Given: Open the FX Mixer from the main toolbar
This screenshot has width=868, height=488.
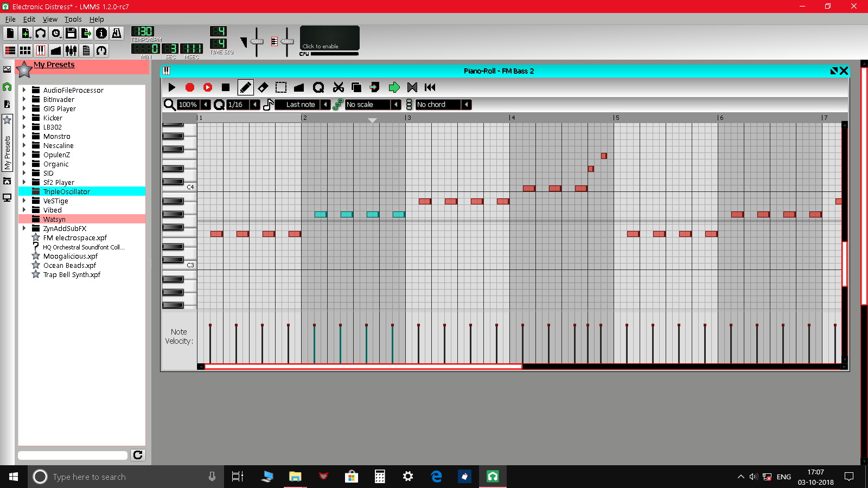Looking at the screenshot, I should pos(70,50).
